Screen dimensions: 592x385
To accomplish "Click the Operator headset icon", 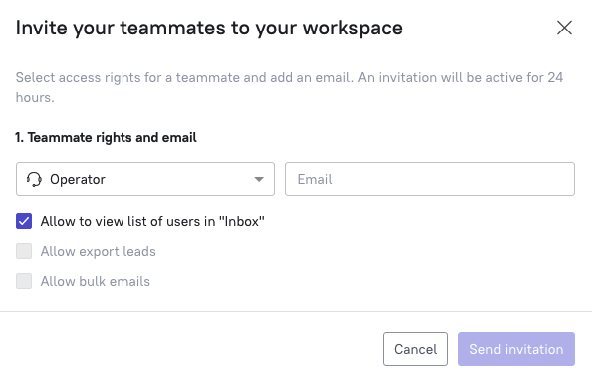I will 34,179.
